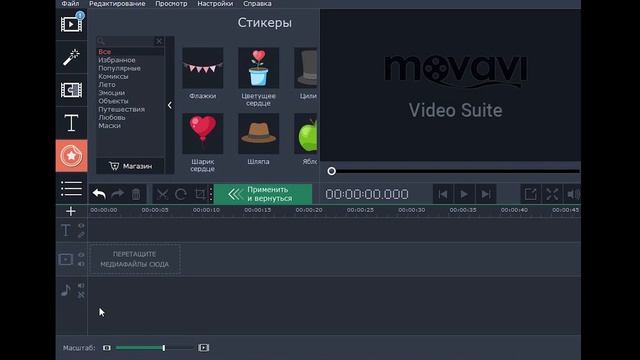
Task: Select the Шарик сердце sticker
Action: coord(202,134)
